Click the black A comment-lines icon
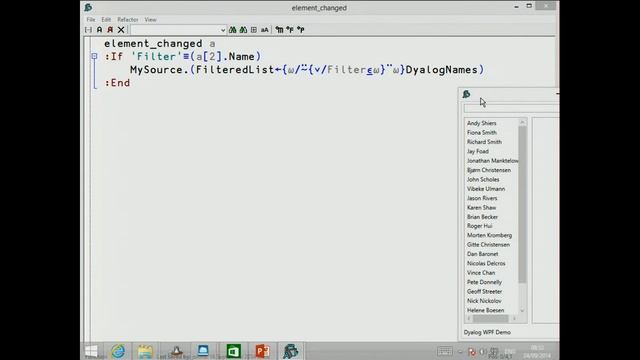This screenshot has height=360, width=640. pyautogui.click(x=99, y=30)
